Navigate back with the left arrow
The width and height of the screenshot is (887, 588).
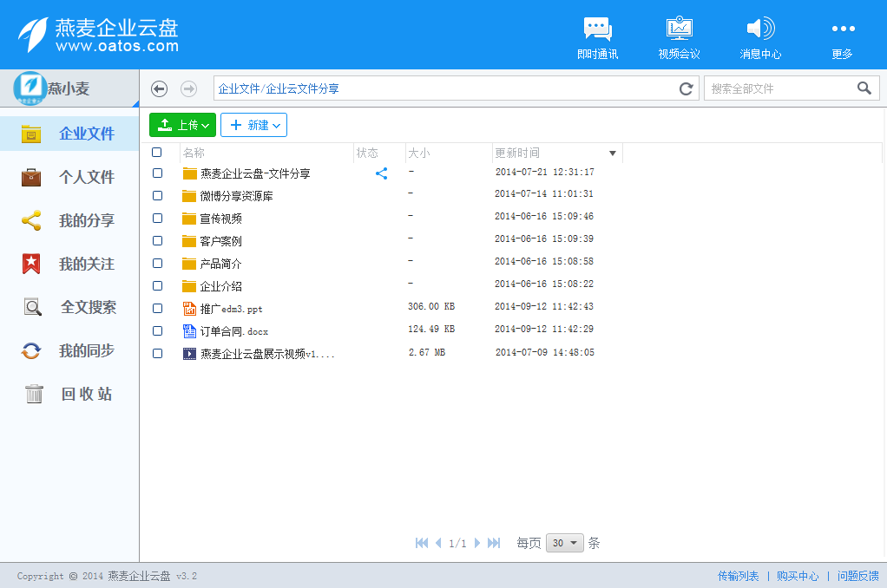159,88
